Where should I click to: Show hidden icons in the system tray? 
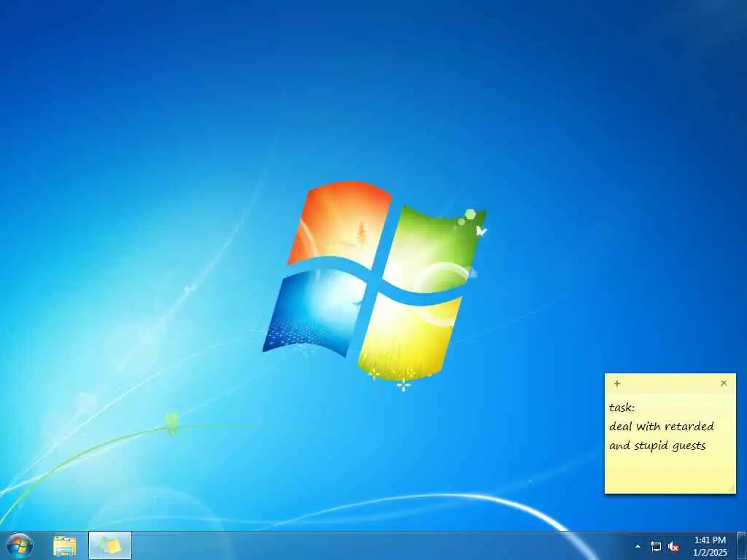pyautogui.click(x=638, y=546)
